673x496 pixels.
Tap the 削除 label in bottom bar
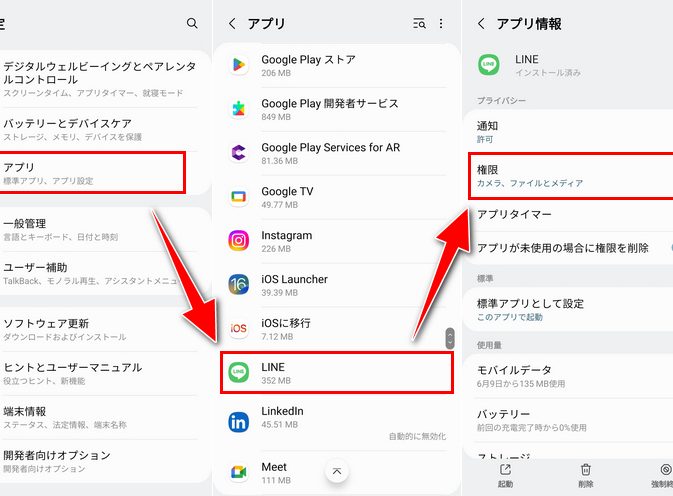point(585,484)
